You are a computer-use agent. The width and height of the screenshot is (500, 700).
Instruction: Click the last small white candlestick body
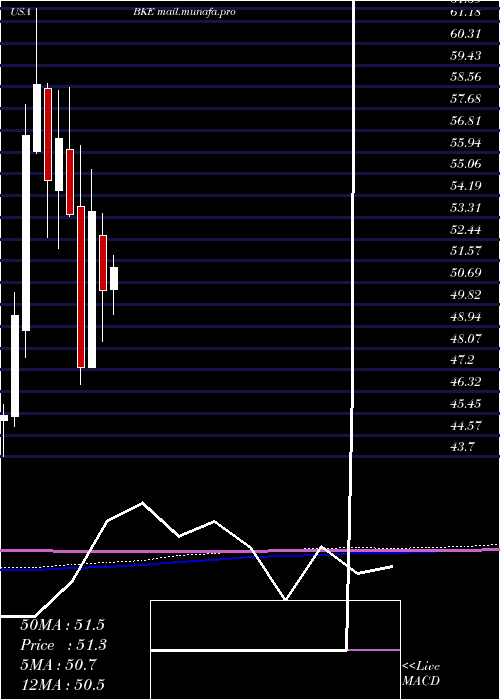tap(114, 279)
